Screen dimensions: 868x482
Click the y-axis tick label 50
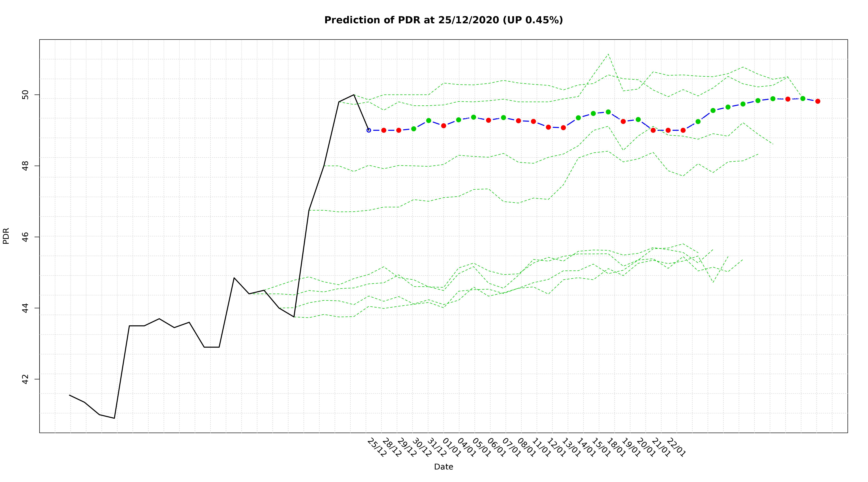(x=25, y=95)
